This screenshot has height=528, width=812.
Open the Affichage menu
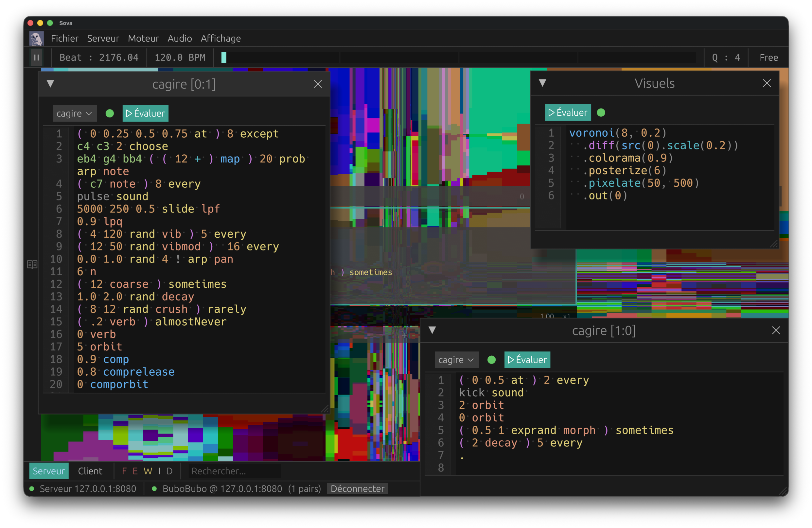click(x=221, y=38)
